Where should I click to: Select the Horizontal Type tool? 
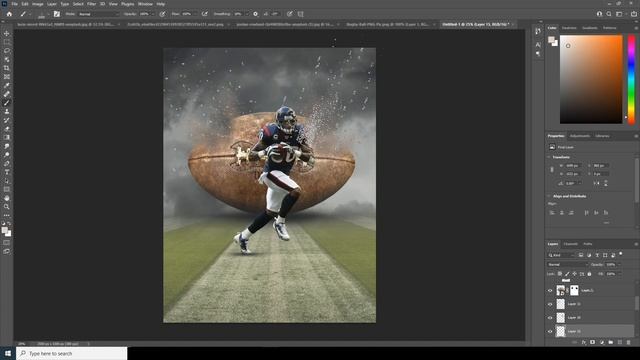pyautogui.click(x=7, y=172)
